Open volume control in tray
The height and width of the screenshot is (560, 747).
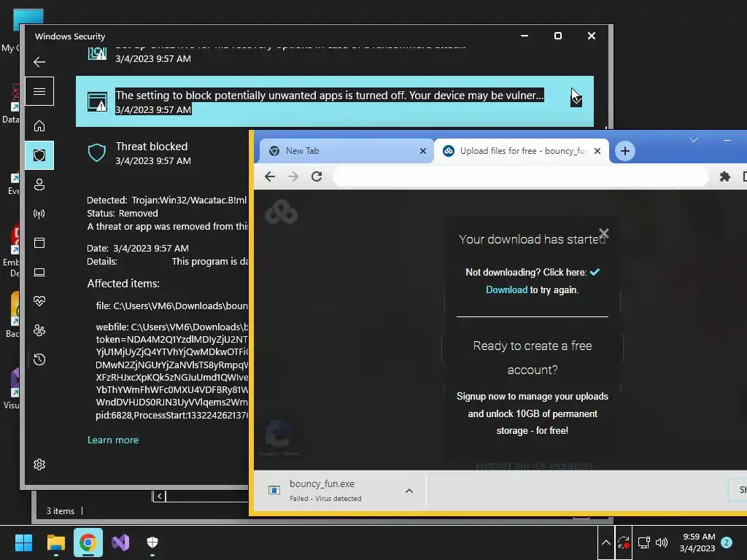(x=661, y=542)
